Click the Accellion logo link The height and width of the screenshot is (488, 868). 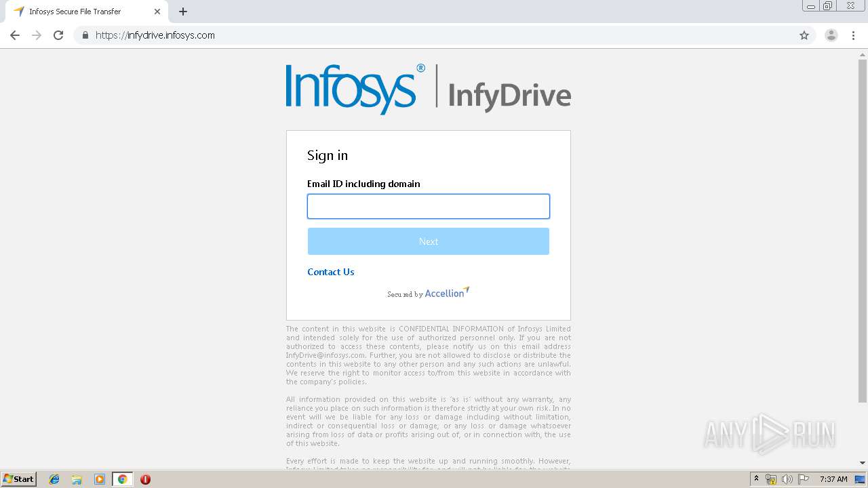coord(447,292)
